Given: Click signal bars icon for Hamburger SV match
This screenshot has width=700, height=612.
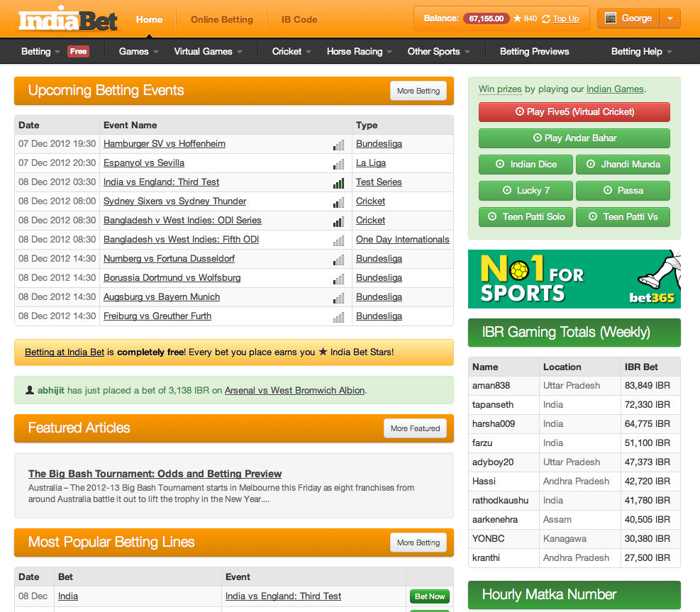Looking at the screenshot, I should tap(339, 145).
